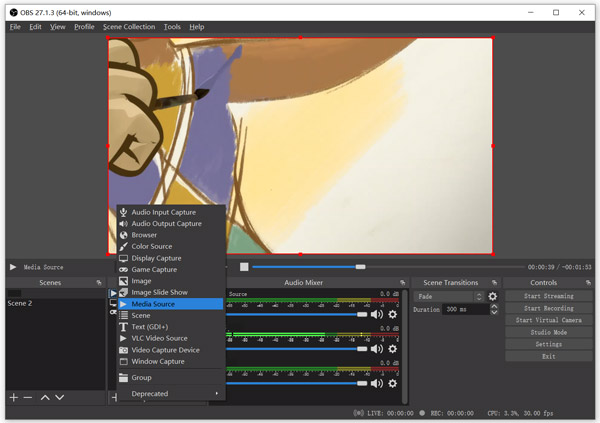Image resolution: width=600 pixels, height=423 pixels.
Task: Open transition properties gear next to Fade
Action: point(492,296)
